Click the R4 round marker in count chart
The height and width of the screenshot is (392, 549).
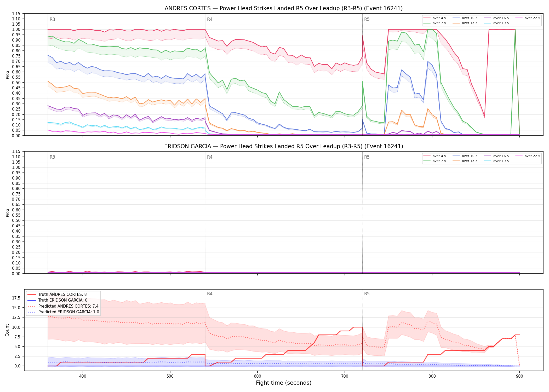(x=210, y=294)
